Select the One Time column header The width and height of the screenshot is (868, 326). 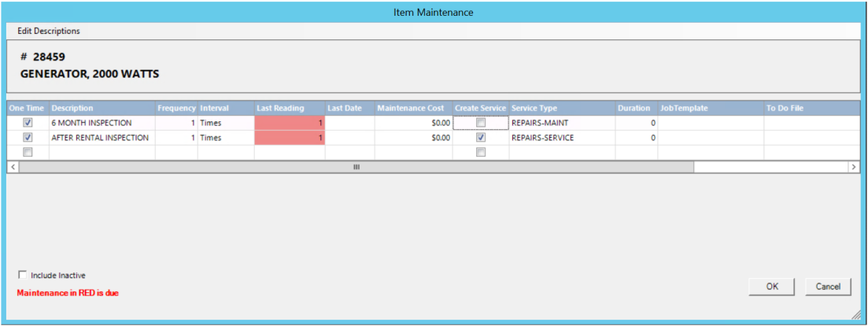(x=28, y=109)
